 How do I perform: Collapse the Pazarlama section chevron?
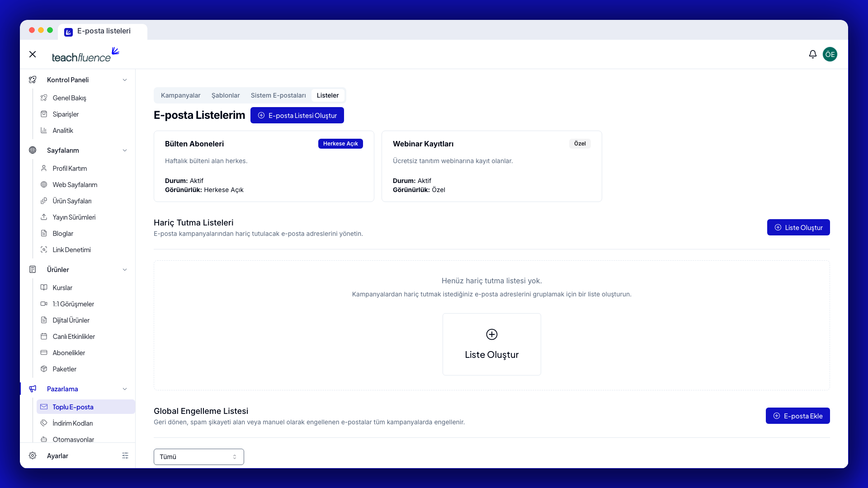pyautogui.click(x=125, y=389)
